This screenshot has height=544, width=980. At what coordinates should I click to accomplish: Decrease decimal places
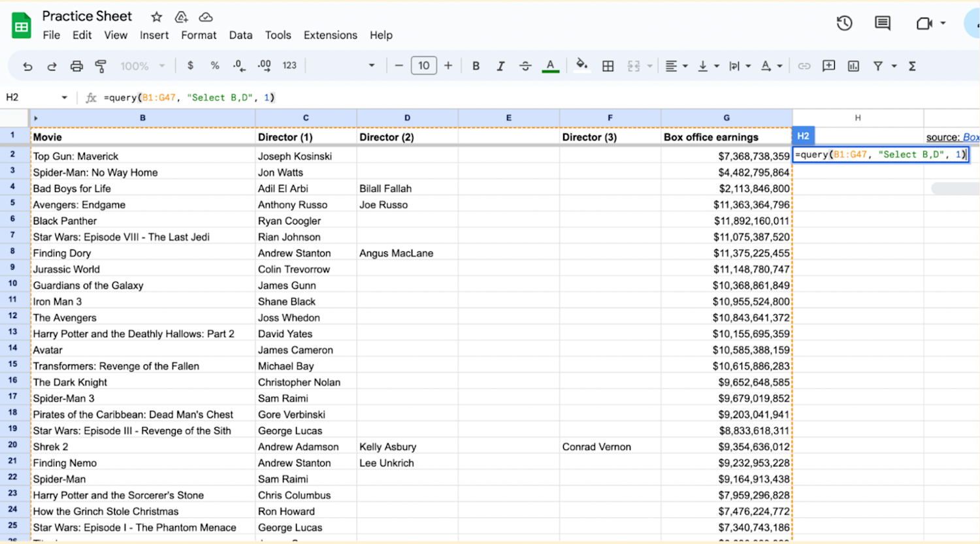(x=239, y=65)
